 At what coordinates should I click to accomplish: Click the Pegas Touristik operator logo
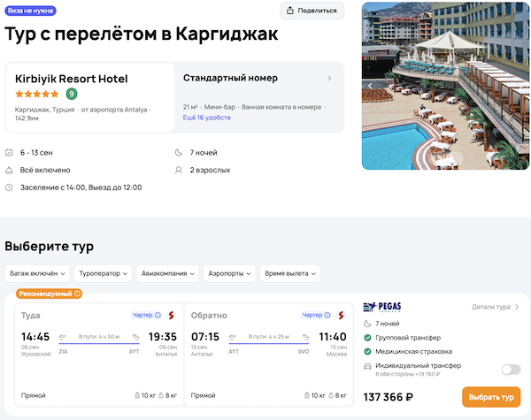(382, 307)
